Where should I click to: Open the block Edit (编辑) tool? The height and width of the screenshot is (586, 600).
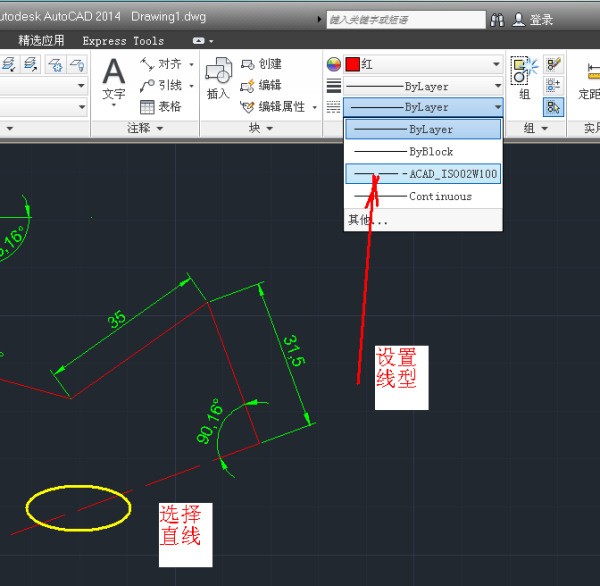[261, 85]
